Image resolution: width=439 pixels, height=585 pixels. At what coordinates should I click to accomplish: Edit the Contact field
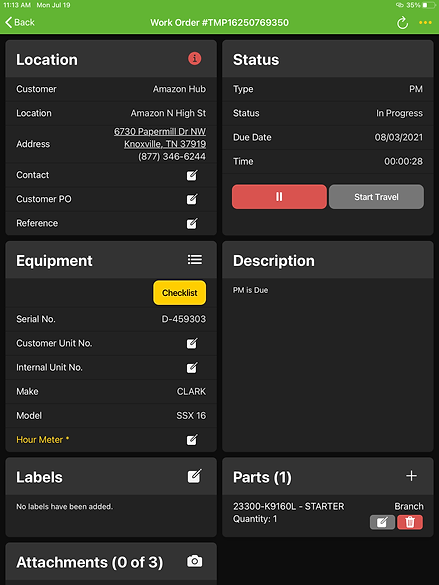[x=192, y=175]
